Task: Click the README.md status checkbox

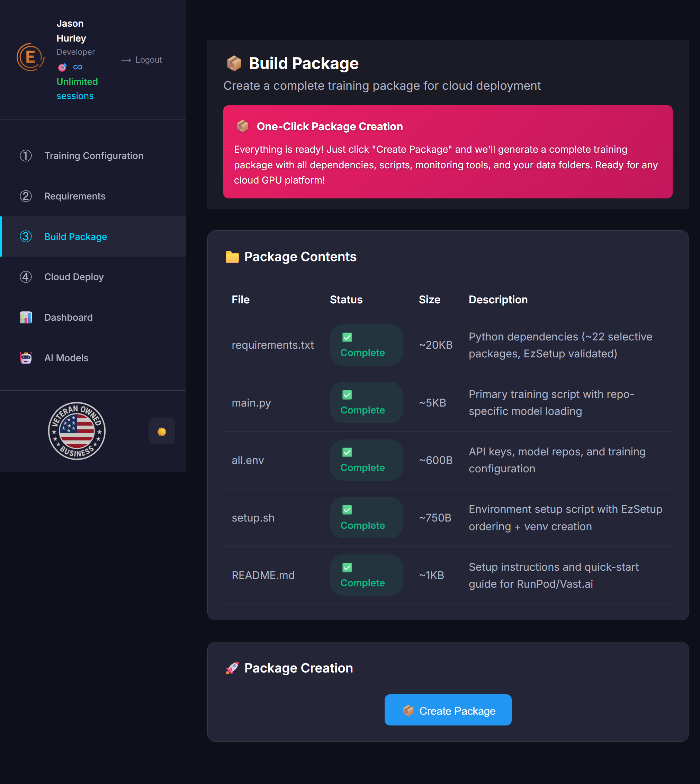Action: click(347, 568)
